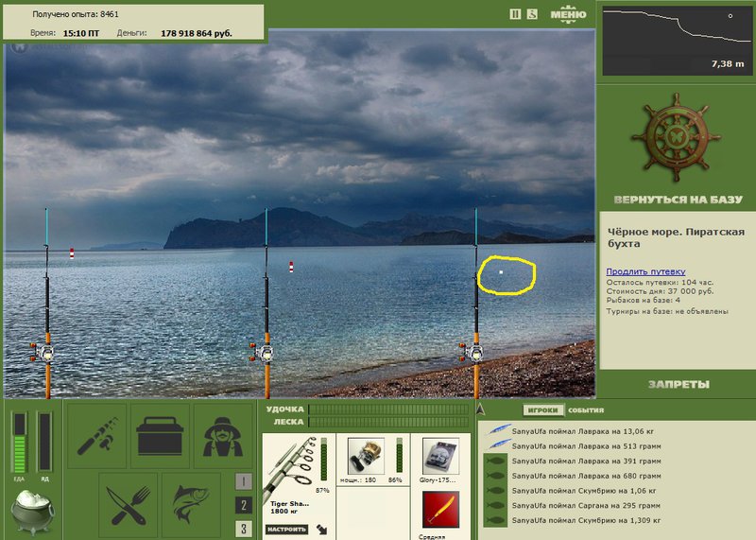Click the reel thumbnail with power 180
Viewport: 756px width, 540px height.
366,456
